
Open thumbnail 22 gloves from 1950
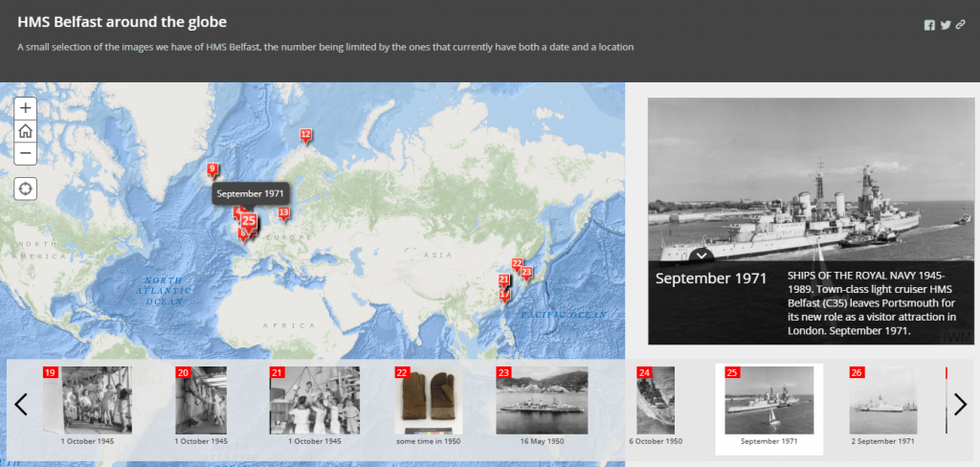point(428,400)
